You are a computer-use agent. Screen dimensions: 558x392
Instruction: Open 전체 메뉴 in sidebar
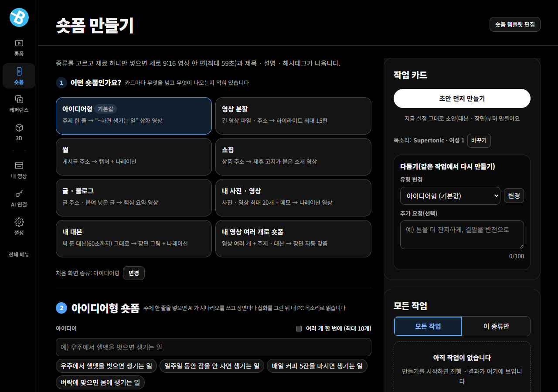point(19,254)
